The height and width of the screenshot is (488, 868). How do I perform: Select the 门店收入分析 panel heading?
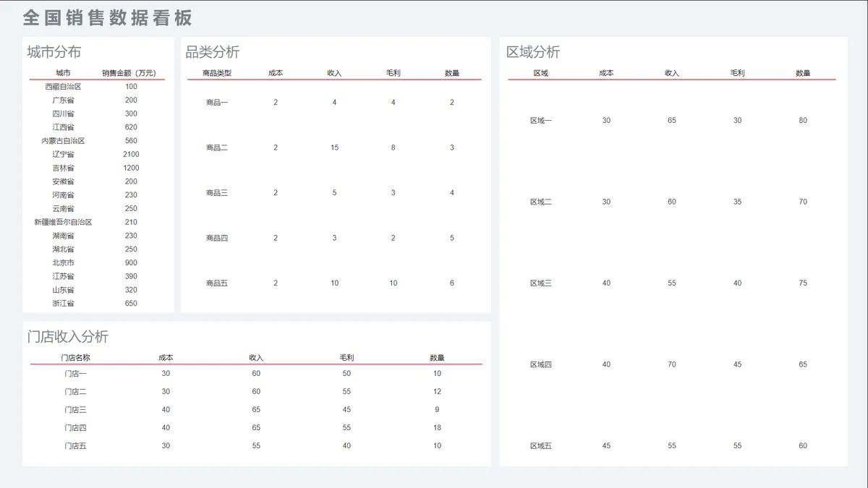[x=68, y=337]
